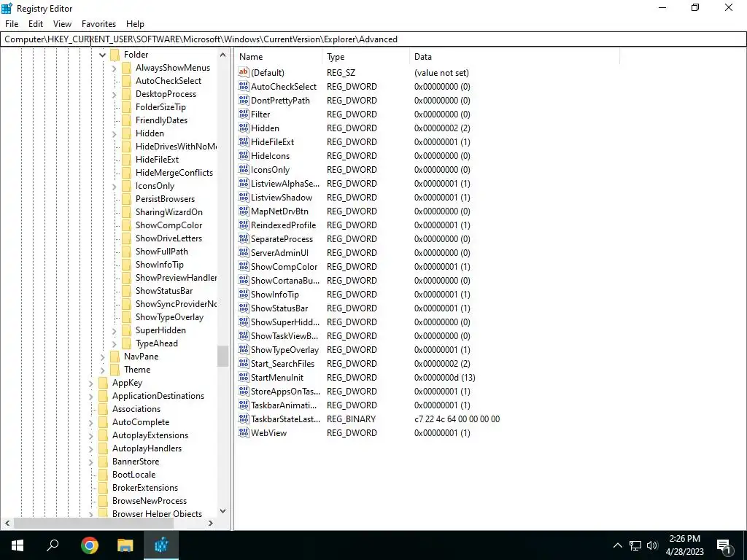Click the DWORD icon beside HideFileExt value
The height and width of the screenshot is (560, 747).
point(244,141)
